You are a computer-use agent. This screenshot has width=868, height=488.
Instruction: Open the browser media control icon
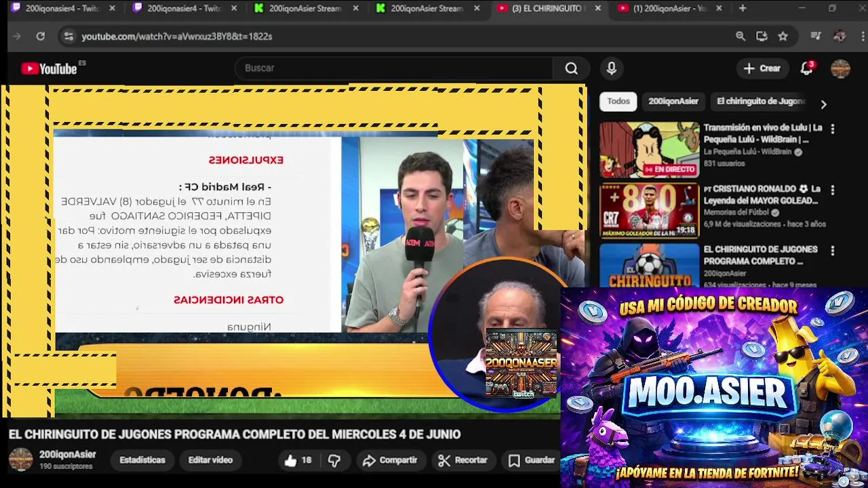[816, 37]
